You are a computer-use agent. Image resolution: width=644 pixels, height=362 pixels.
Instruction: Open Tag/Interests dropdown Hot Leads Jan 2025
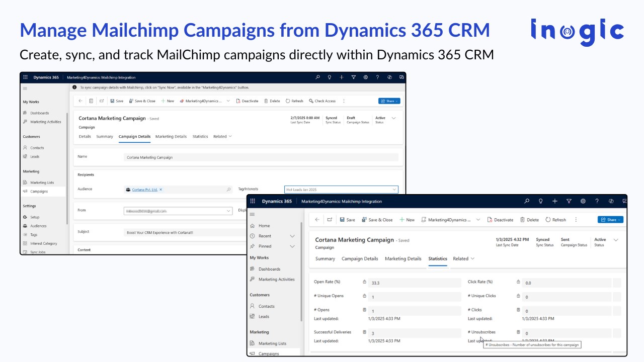click(341, 190)
